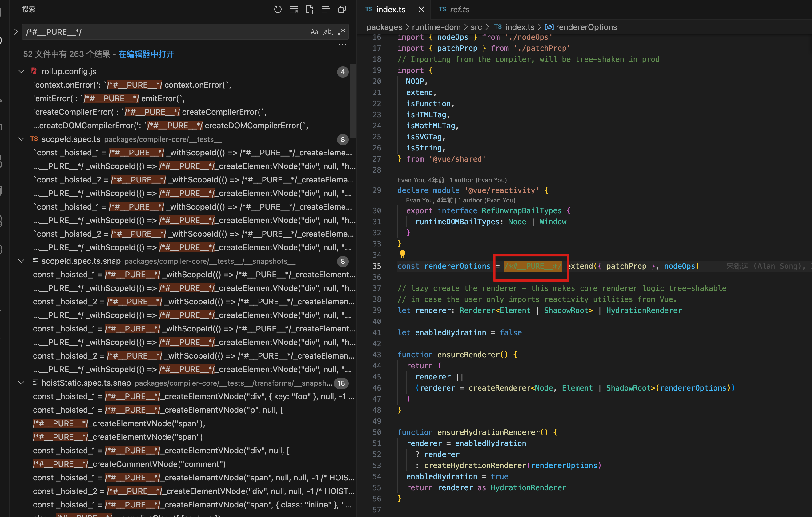Collapse scopeId.spec.ts results

[x=21, y=139]
